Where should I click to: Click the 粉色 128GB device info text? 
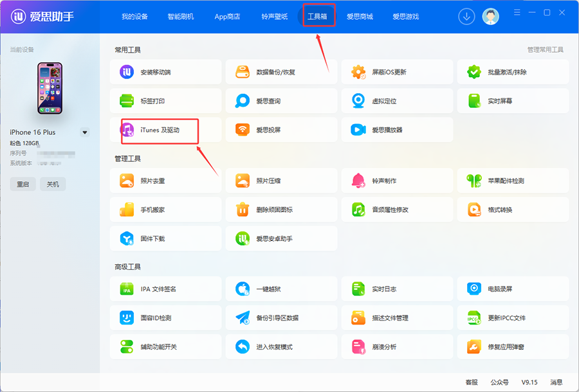click(x=24, y=143)
